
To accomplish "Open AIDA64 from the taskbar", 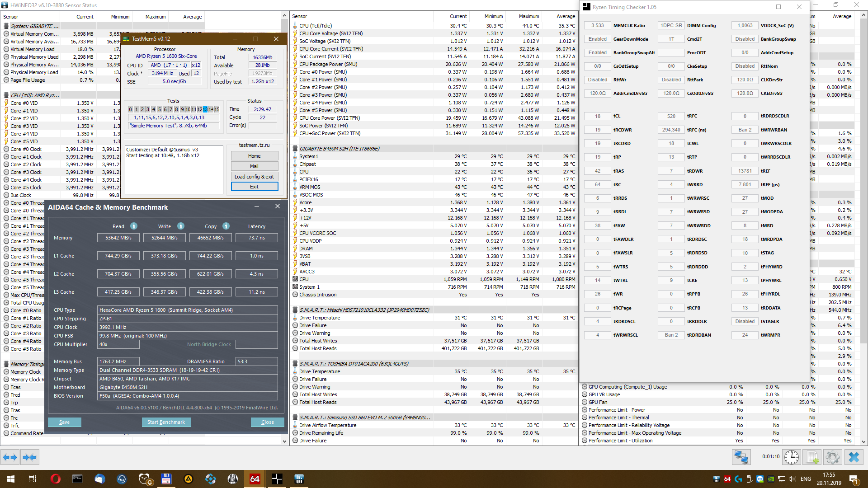I will 255,479.
